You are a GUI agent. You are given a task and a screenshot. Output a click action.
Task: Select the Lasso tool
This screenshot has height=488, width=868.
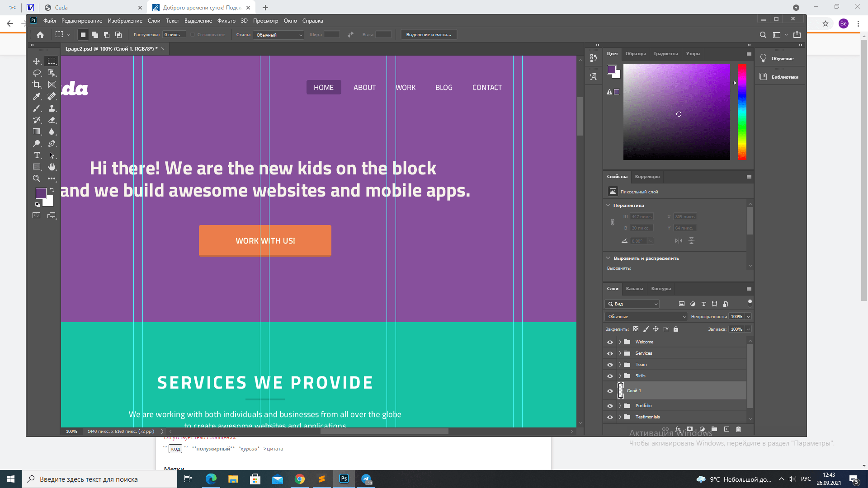(x=37, y=73)
